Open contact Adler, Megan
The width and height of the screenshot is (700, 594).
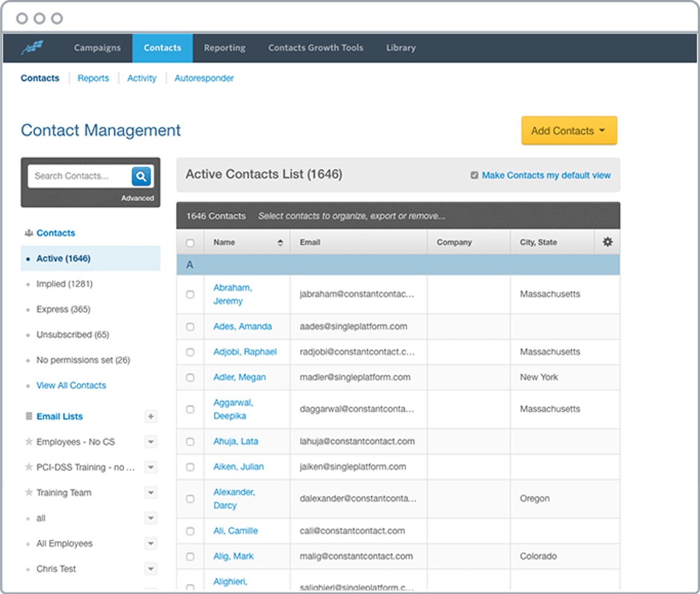click(239, 378)
